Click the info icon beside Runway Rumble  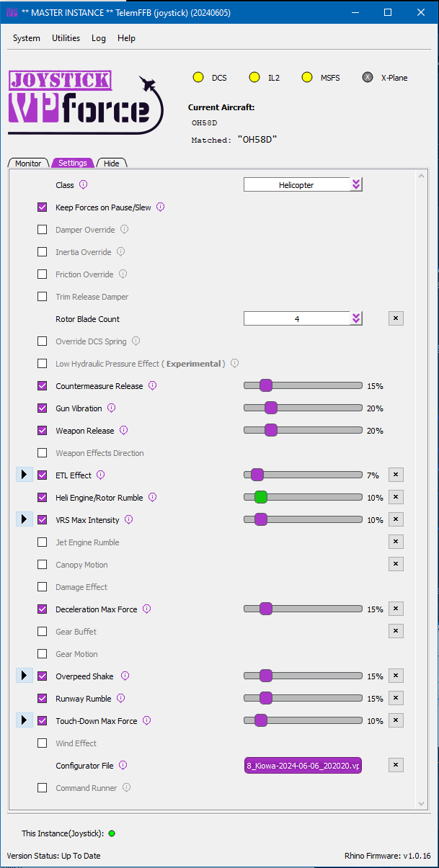121,699
